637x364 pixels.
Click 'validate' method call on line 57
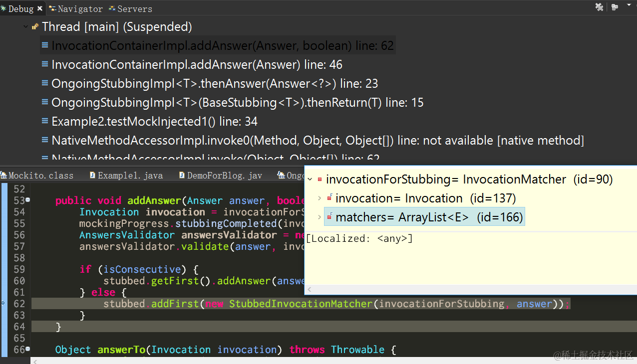click(x=205, y=246)
